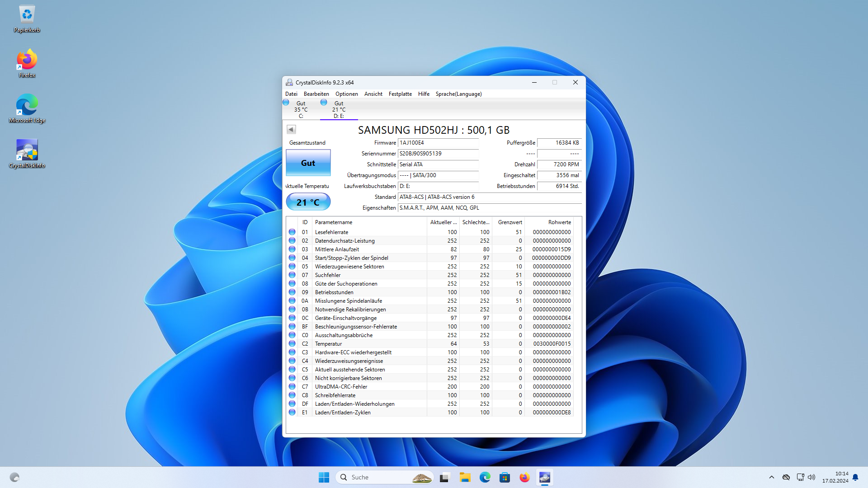
Task: Open Firefox from the taskbar
Action: 524,478
